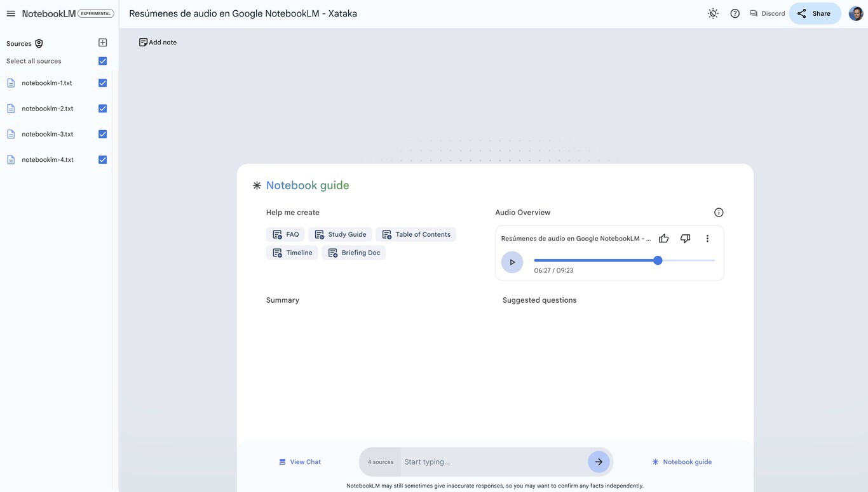Generate a FAQ document

click(x=285, y=234)
